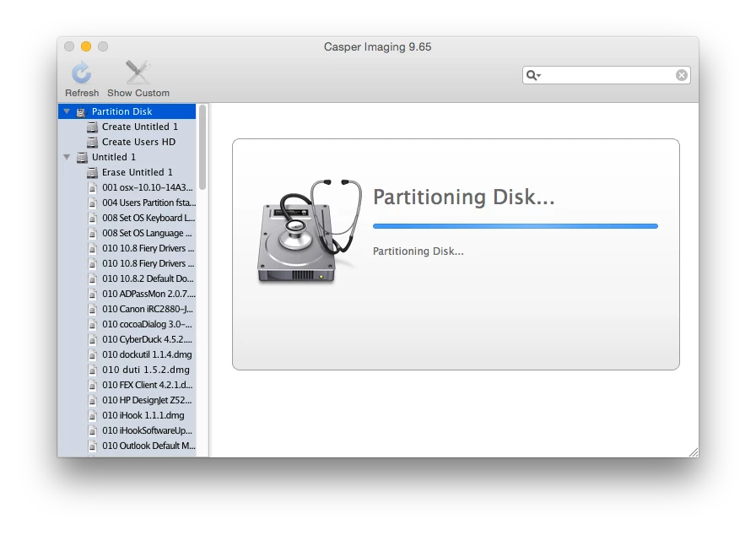756x535 pixels.
Task: Click package icon for 010 ADPassMon 2.0.7
Action: (x=93, y=294)
